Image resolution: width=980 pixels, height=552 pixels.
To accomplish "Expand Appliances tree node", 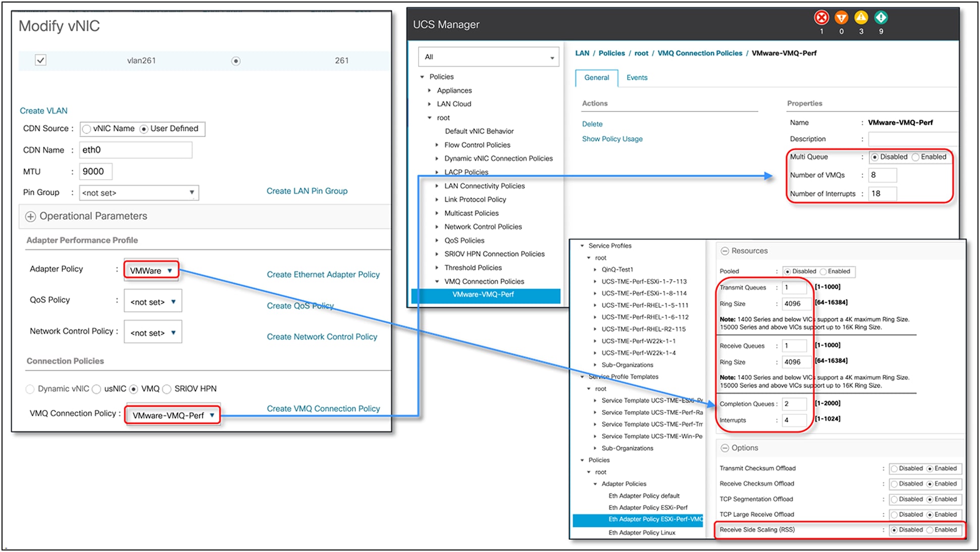I will (x=430, y=91).
